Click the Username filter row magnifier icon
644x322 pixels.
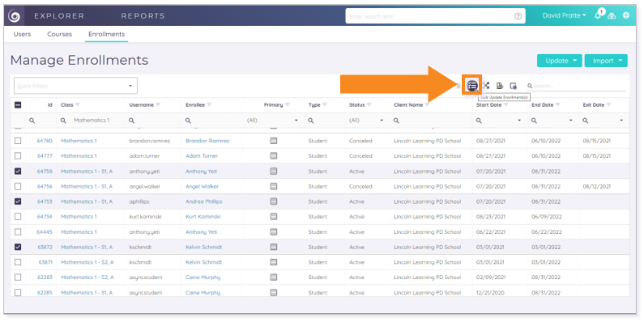(132, 121)
